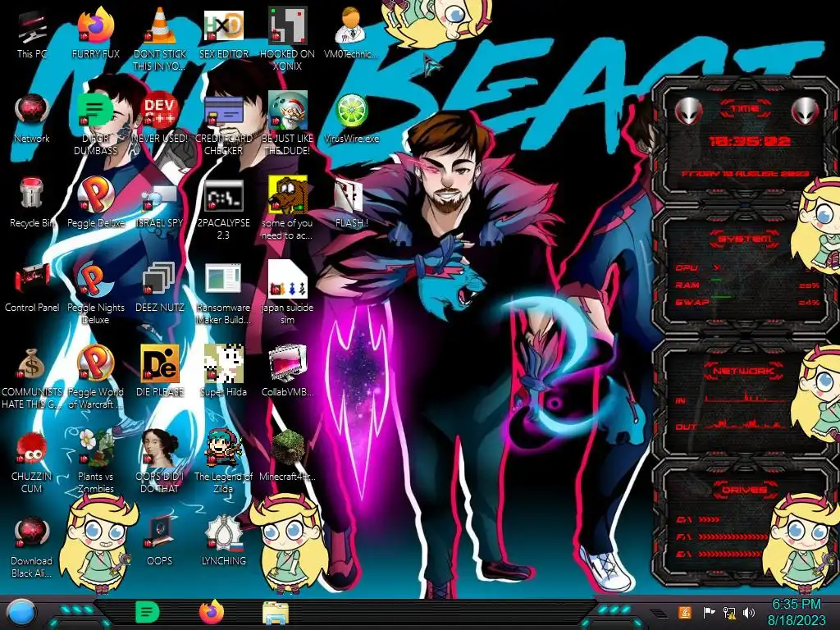This screenshot has height=630, width=840.
Task: Open the network status tray icon
Action: click(x=729, y=612)
